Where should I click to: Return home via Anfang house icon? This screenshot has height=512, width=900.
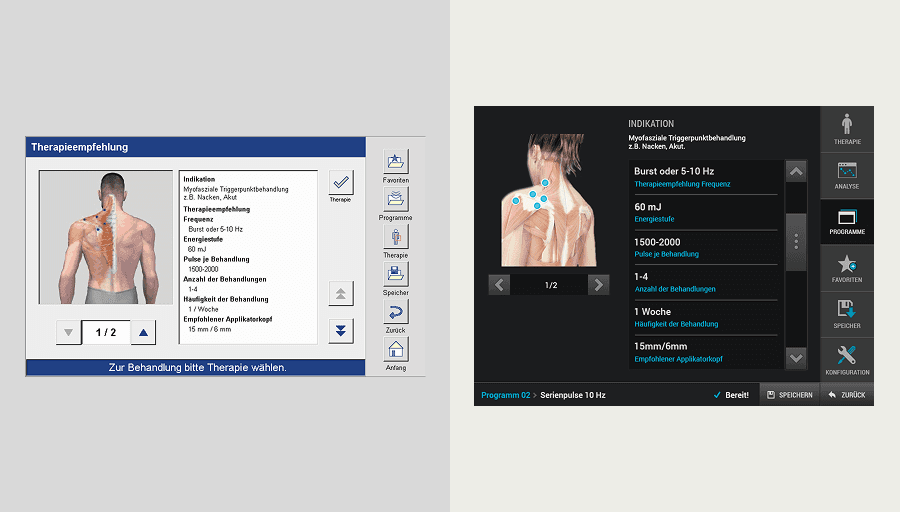pos(395,349)
